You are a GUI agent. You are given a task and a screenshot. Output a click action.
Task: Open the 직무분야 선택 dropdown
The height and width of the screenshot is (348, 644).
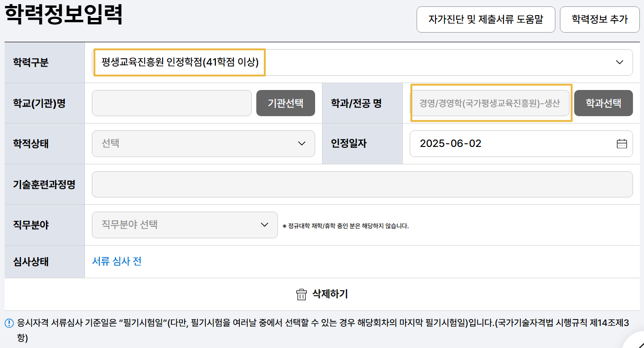(x=185, y=225)
